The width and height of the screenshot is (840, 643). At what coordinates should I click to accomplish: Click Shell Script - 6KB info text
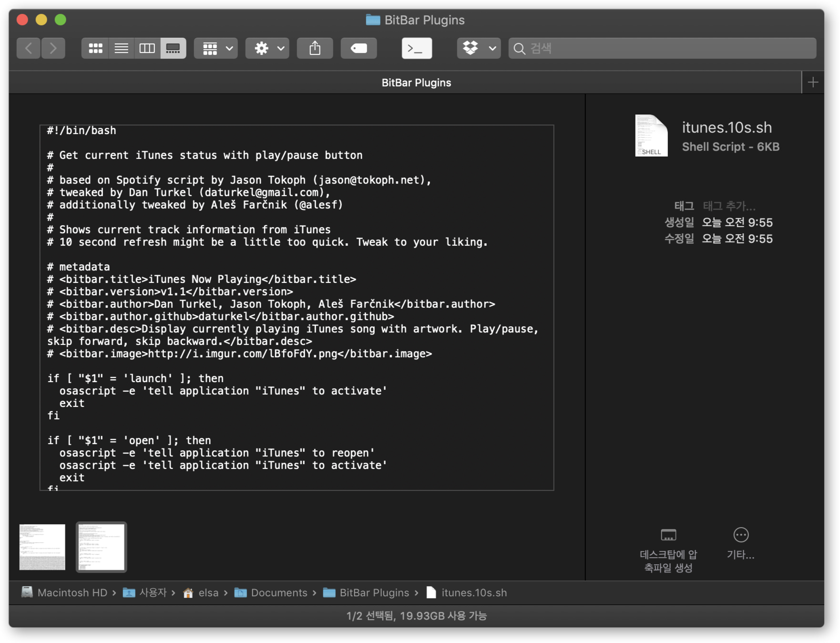click(x=731, y=147)
